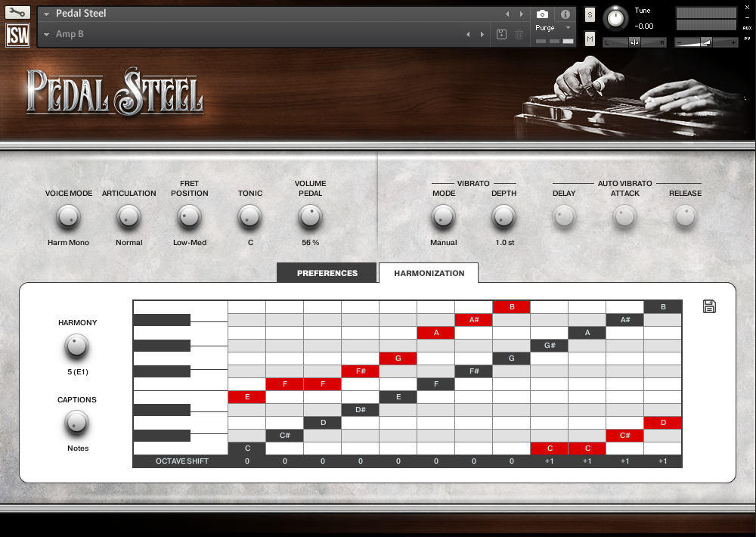Viewport: 756px width, 537px height.
Task: Expand the Pedal Steel instrument header
Action: point(45,13)
